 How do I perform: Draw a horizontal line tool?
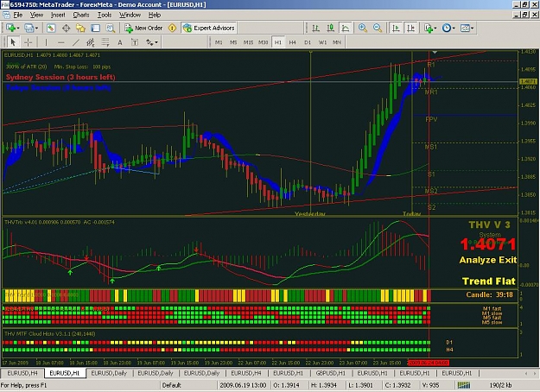pyautogui.click(x=60, y=42)
